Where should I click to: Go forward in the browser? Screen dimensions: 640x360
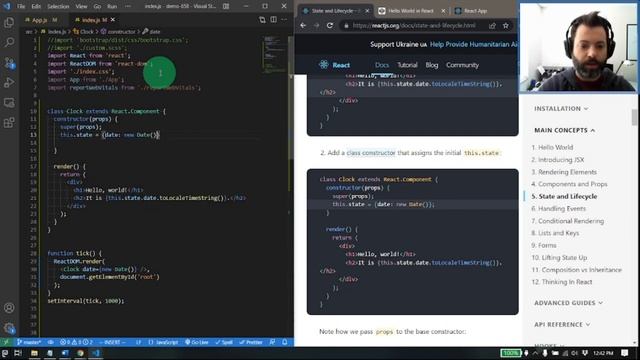(x=316, y=25)
